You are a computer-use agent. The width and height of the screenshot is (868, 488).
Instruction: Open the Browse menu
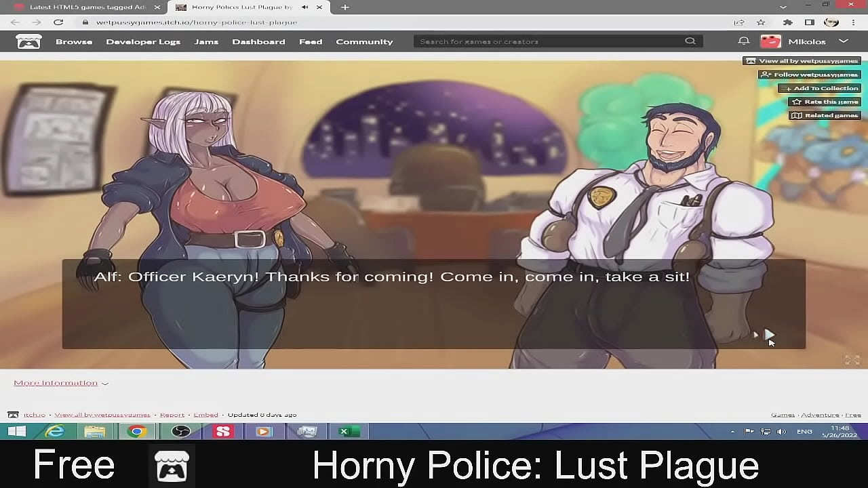[x=74, y=41]
